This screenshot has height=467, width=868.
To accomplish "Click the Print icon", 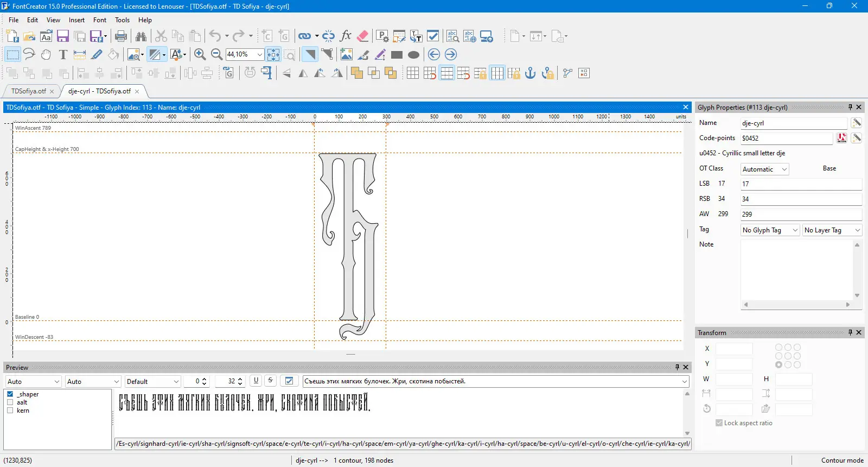I will pyautogui.click(x=121, y=36).
